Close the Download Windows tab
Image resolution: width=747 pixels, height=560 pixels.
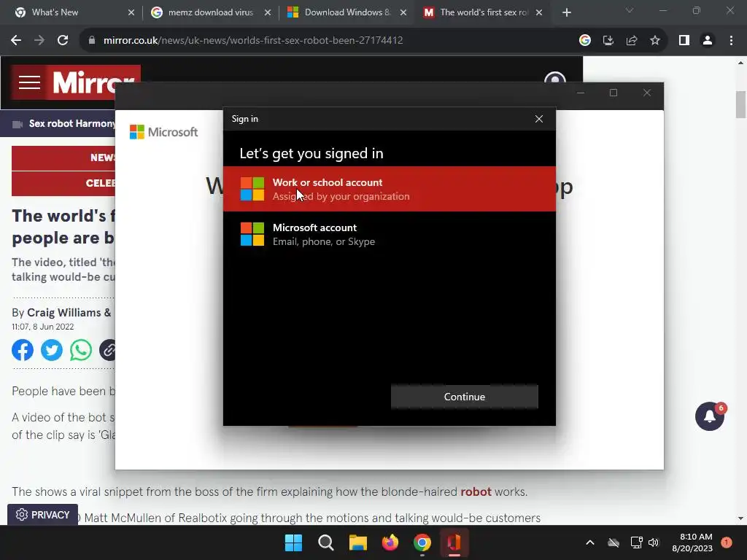pyautogui.click(x=403, y=13)
